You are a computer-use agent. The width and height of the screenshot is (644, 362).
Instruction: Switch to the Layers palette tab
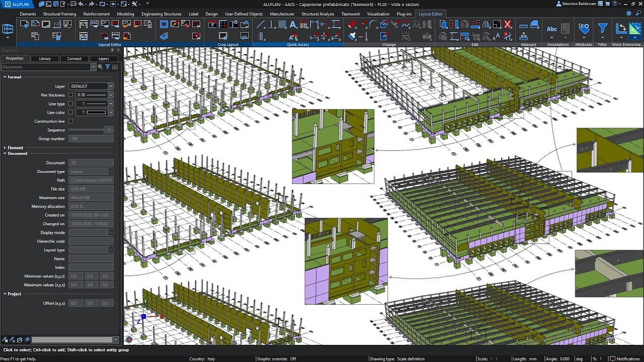104,58
